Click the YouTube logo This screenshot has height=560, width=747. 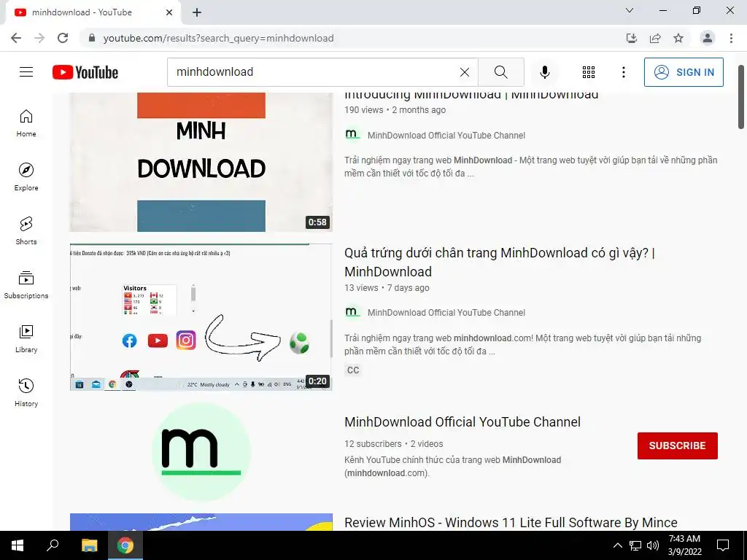click(x=85, y=72)
